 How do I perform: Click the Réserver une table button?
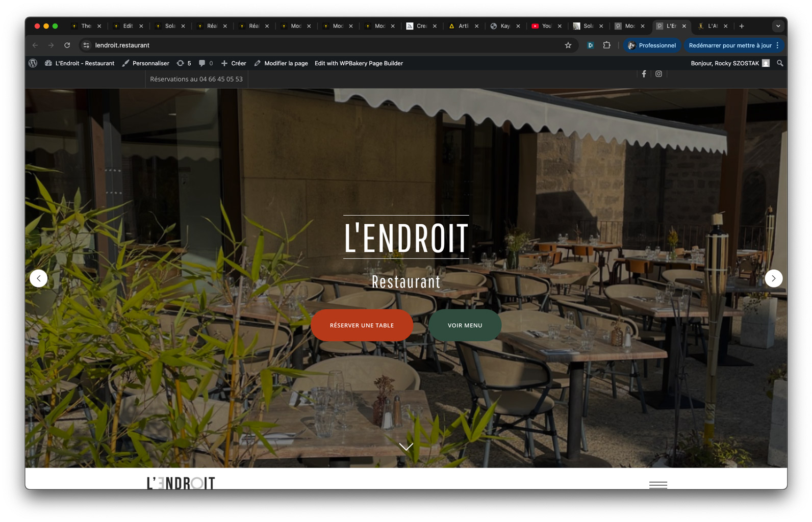pos(362,325)
